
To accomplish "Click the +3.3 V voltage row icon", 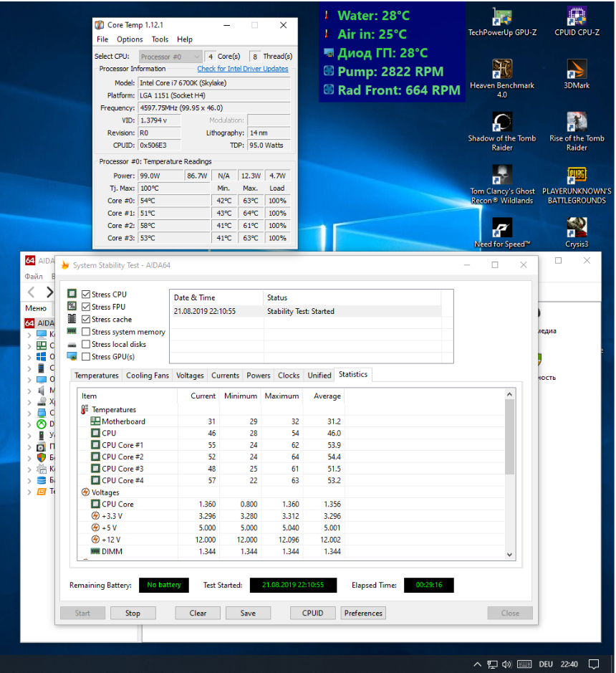I will (x=95, y=515).
